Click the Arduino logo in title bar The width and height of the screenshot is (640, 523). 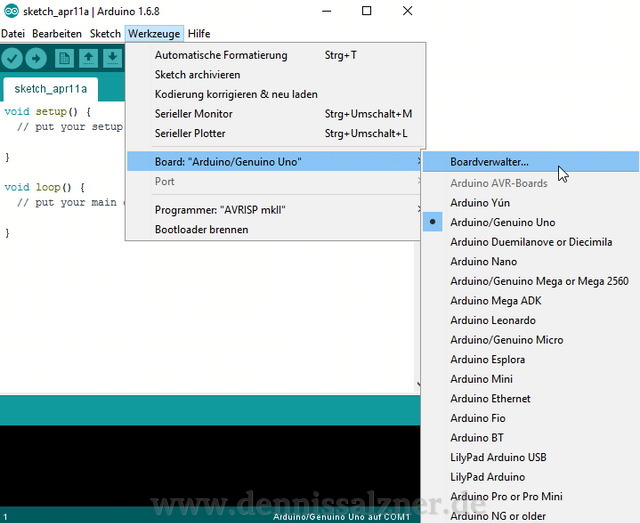pyautogui.click(x=11, y=11)
